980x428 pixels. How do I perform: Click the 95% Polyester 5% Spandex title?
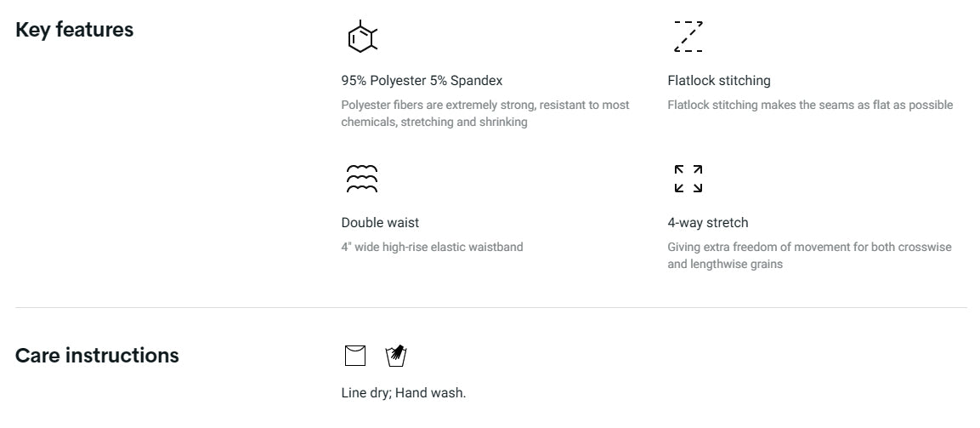point(422,81)
